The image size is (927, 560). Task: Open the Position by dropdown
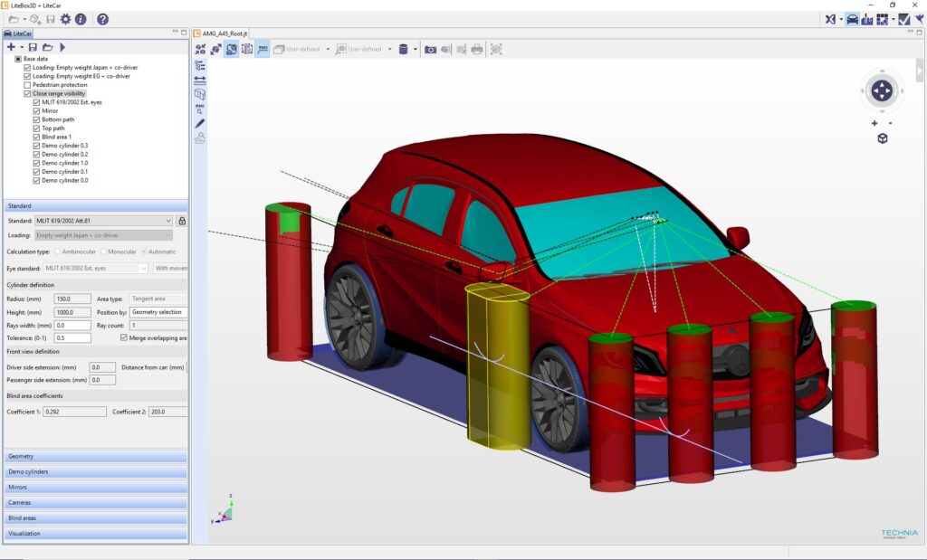[x=158, y=312]
